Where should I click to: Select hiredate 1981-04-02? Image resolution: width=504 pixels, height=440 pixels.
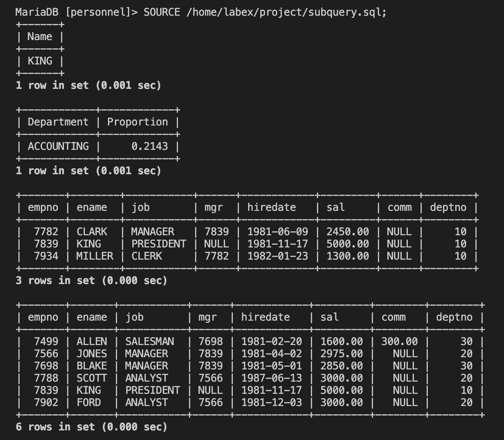pos(272,354)
